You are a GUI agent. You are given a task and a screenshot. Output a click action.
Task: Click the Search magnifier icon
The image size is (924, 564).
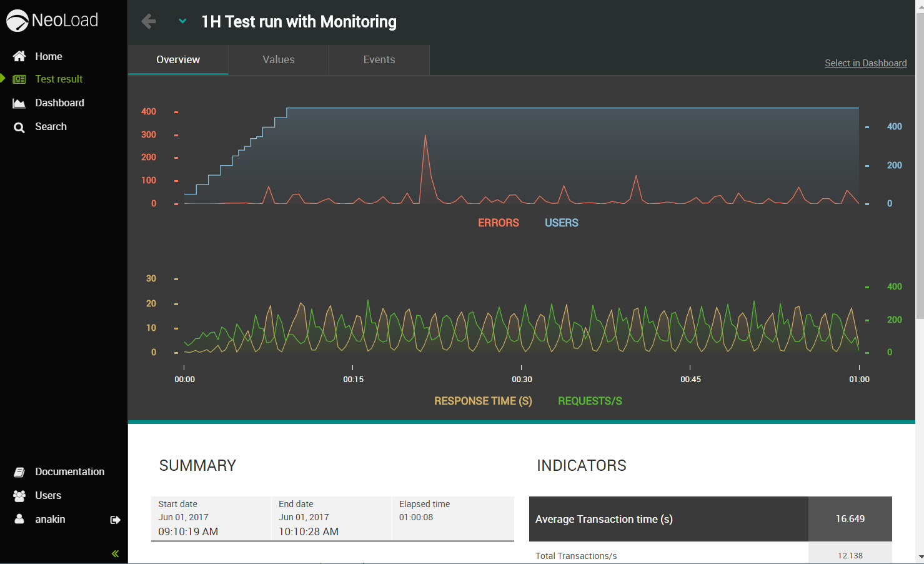pos(19,127)
